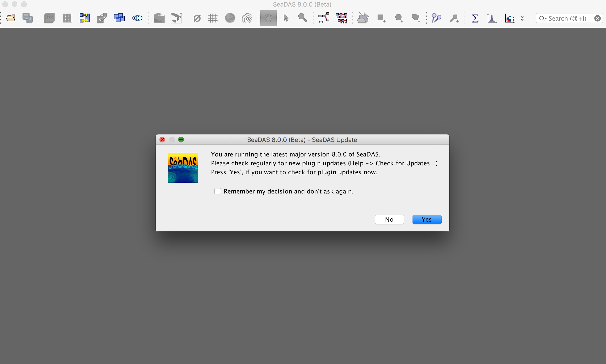
Task: Click the green zoom button on update dialog
Action: 181,140
